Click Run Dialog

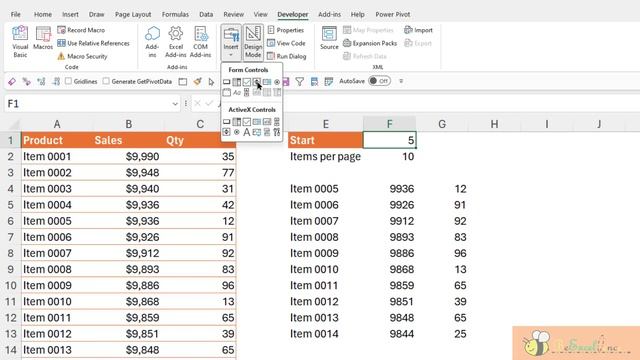[287, 56]
